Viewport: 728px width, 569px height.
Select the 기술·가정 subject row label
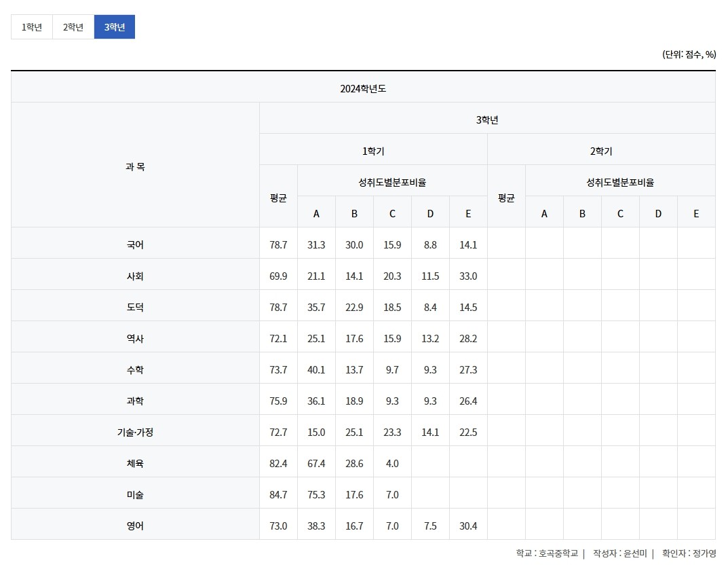(x=135, y=432)
